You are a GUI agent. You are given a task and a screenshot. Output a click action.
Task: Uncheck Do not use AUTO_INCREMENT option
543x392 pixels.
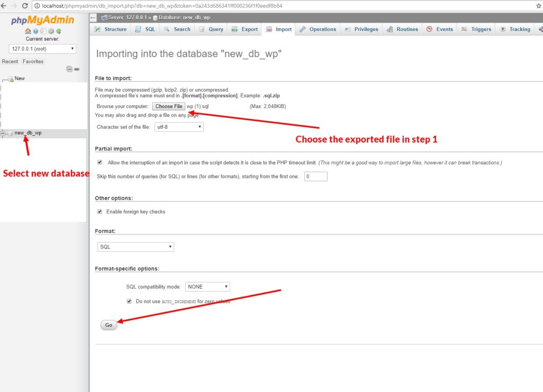pos(129,301)
